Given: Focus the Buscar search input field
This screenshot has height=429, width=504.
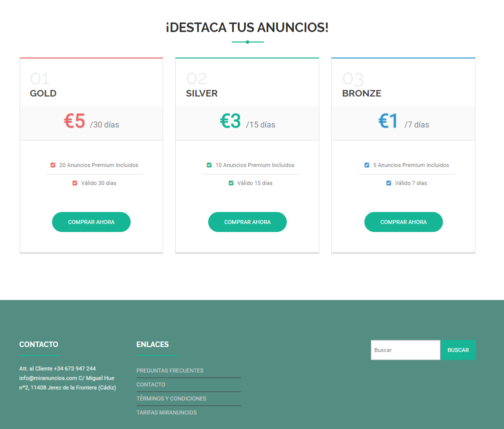Looking at the screenshot, I should [405, 350].
